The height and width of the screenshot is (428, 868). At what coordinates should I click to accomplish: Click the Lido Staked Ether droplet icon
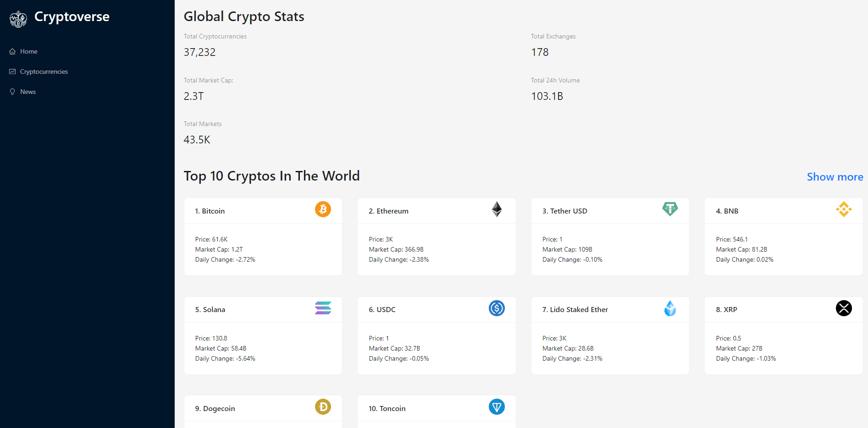pos(670,308)
